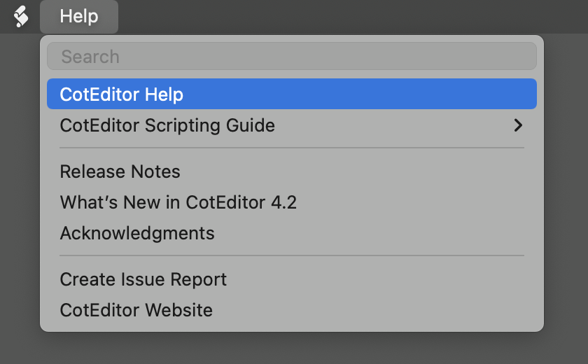View the Acknowledgments
Viewport: 588px width, 364px height.
click(292, 233)
